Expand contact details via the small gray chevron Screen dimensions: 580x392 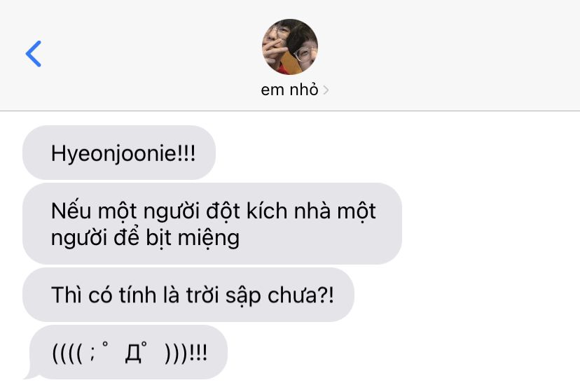(326, 90)
